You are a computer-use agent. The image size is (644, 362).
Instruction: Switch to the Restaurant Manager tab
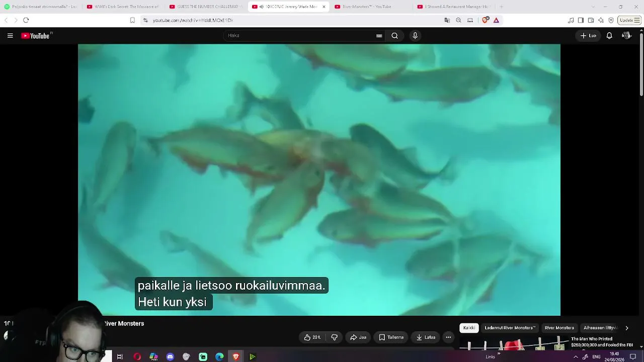pos(453,7)
